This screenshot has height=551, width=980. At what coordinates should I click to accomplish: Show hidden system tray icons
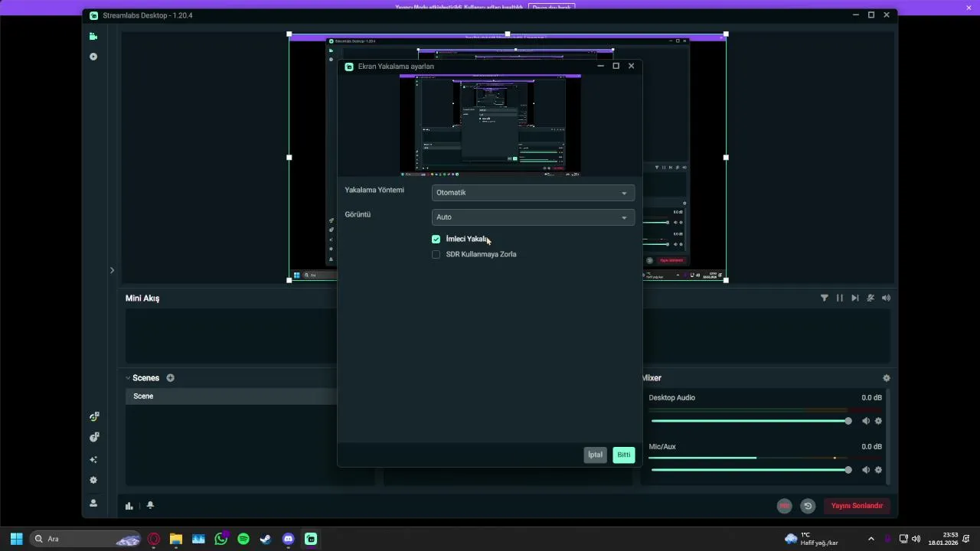871,539
